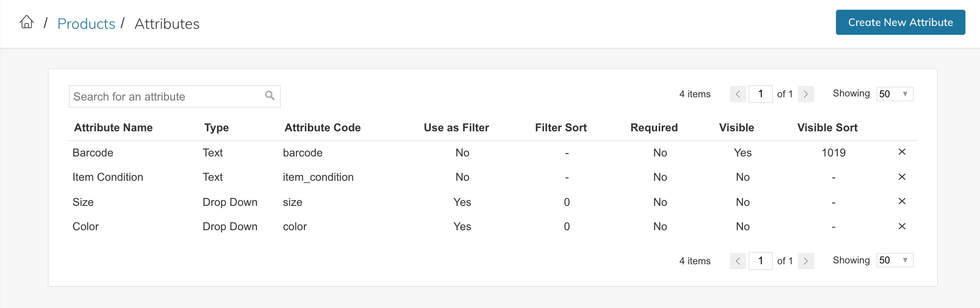
Task: Focus the Search for an attribute field
Action: click(166, 96)
